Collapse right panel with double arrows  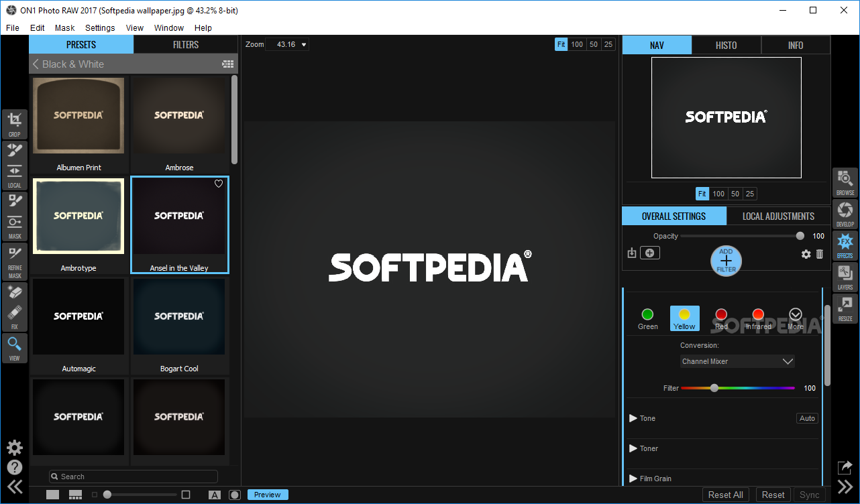[845, 487]
